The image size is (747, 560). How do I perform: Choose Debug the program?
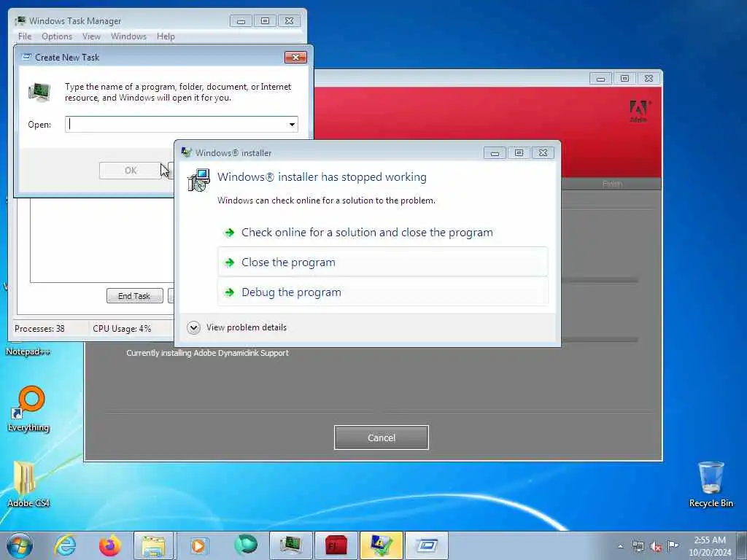382,292
